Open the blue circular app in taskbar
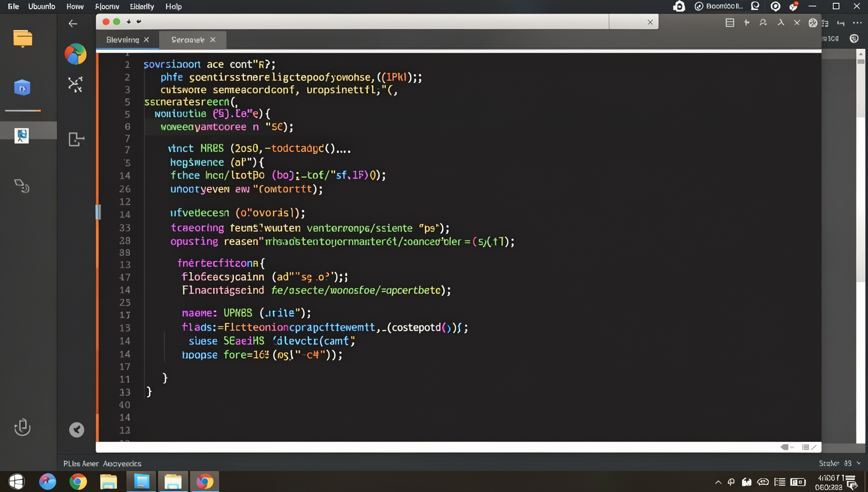Image resolution: width=868 pixels, height=492 pixels. coord(47,482)
